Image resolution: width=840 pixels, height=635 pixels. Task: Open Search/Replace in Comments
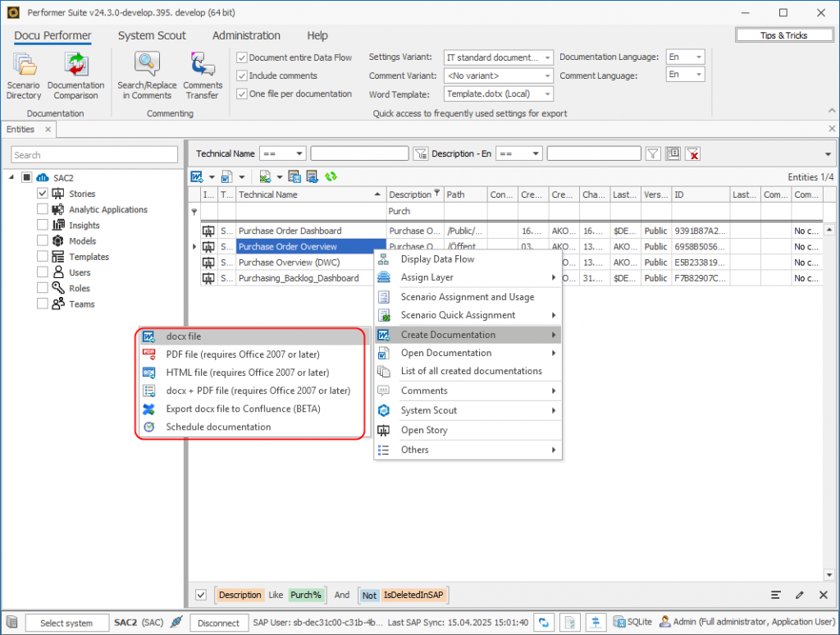[147, 74]
